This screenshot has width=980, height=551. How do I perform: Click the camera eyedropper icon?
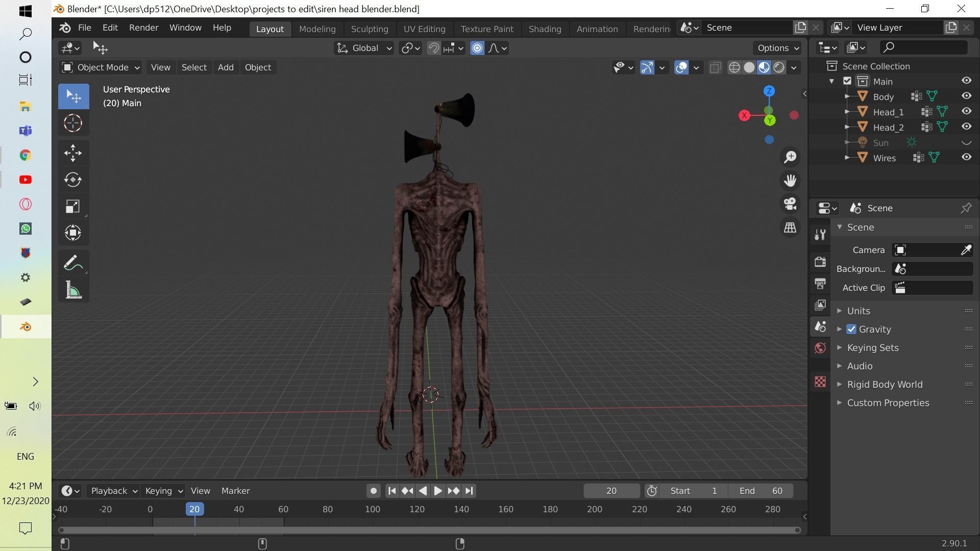[x=966, y=250]
